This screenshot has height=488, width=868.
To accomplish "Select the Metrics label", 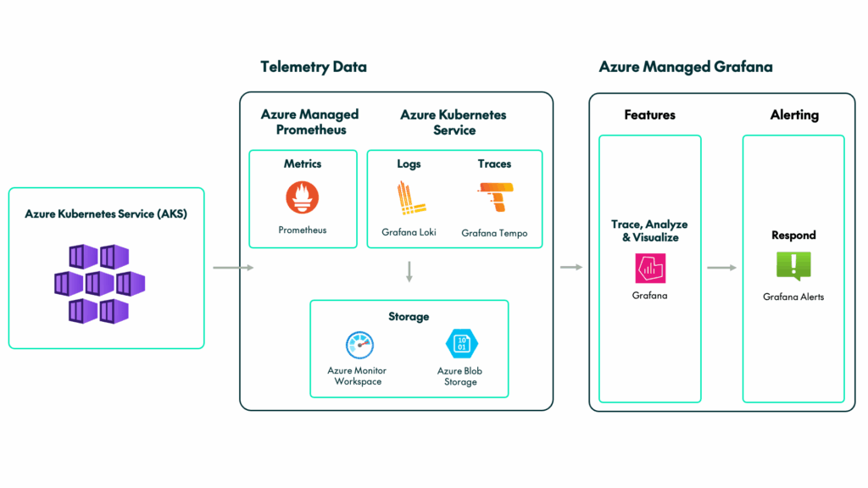I will [303, 164].
